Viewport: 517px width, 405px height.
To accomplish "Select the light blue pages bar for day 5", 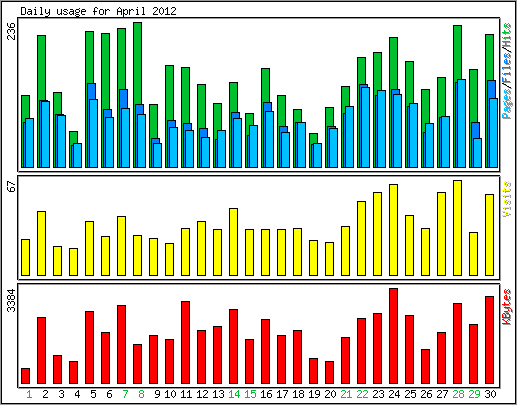I will [x=94, y=133].
